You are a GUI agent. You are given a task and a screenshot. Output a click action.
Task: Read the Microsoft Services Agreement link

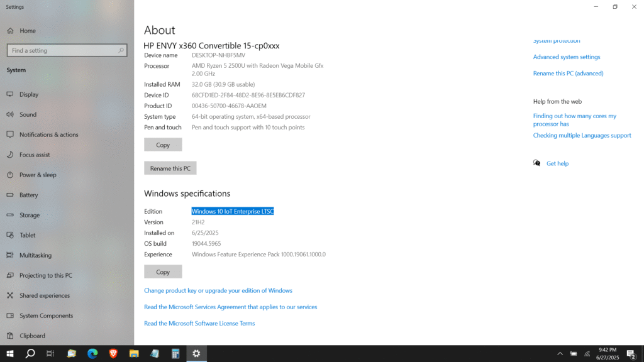[x=230, y=307]
